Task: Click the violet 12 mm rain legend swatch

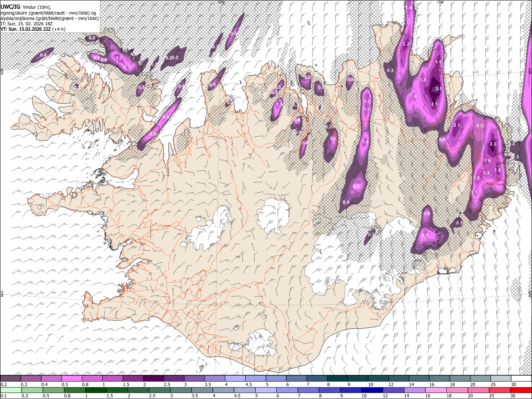Action: point(393,390)
